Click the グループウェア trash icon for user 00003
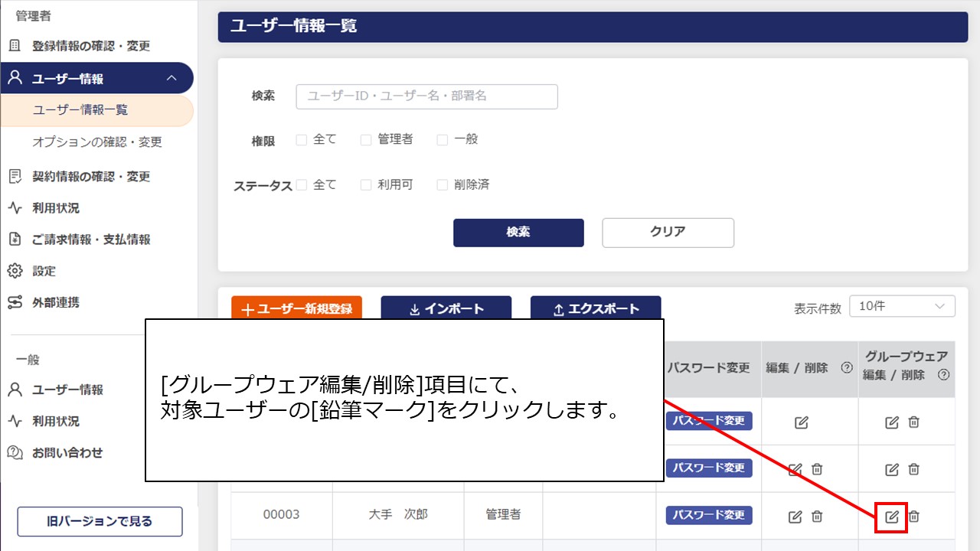The image size is (980, 551). (x=913, y=517)
